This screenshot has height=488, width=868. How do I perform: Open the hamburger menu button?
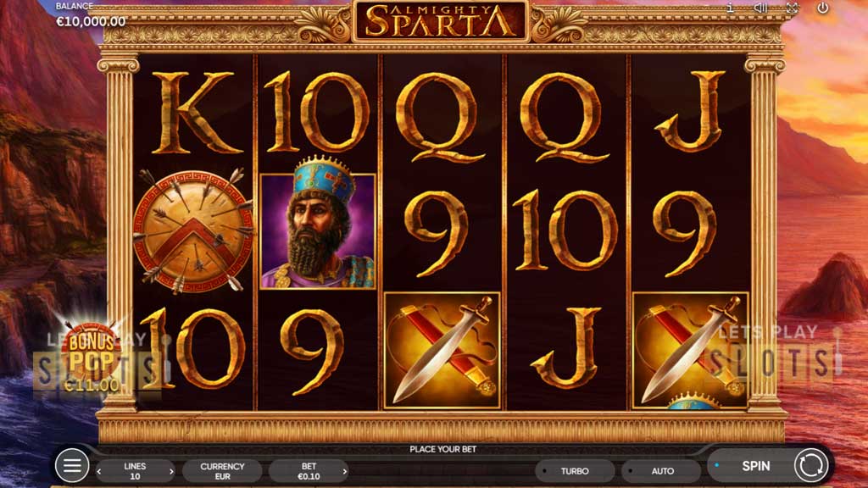point(72,465)
